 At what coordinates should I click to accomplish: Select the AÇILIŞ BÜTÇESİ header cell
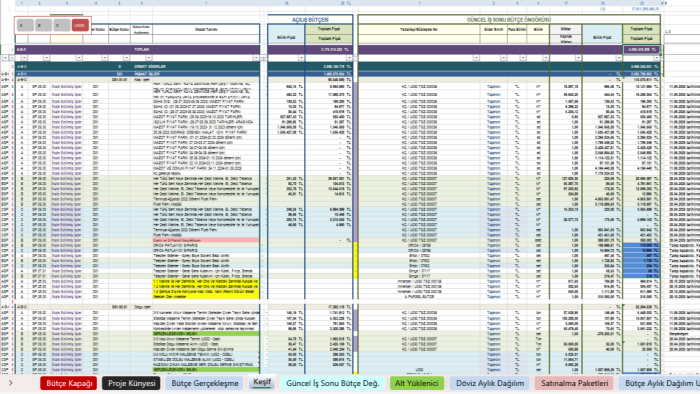310,20
